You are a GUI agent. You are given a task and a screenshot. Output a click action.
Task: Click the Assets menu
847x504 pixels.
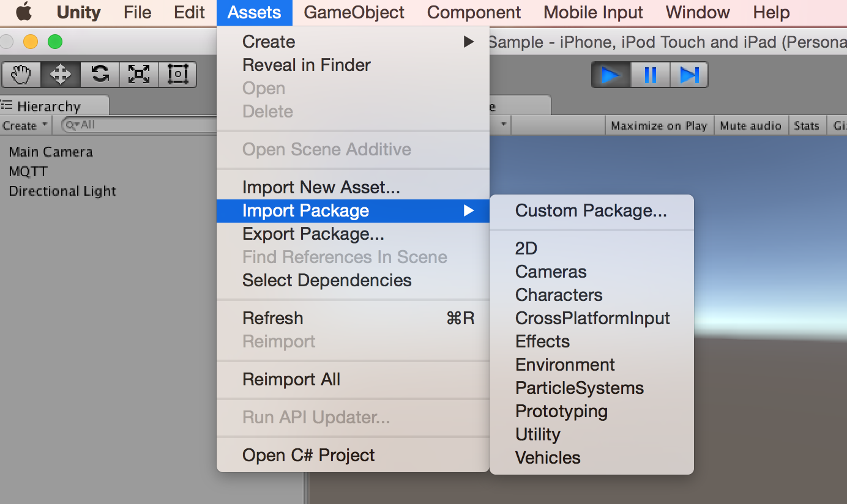(x=255, y=12)
